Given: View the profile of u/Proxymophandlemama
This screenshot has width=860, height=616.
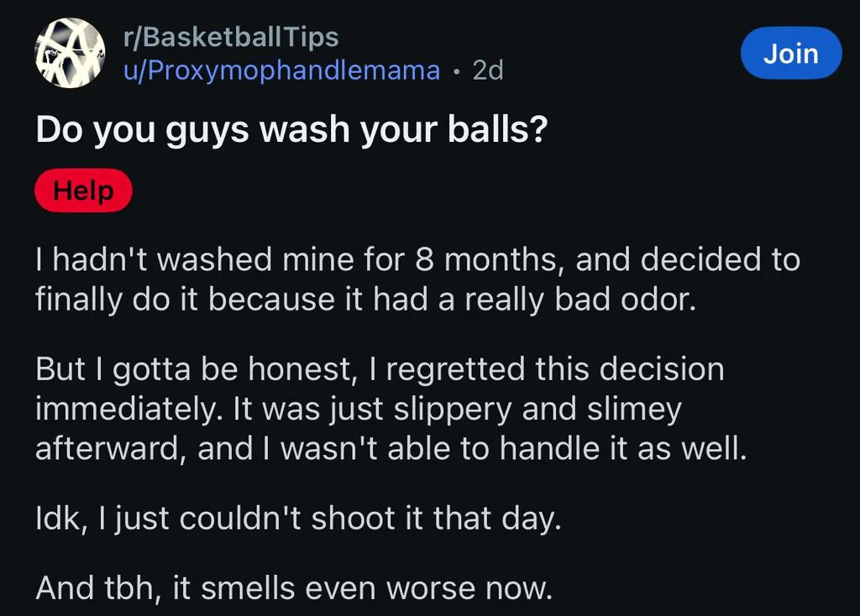Looking at the screenshot, I should pyautogui.click(x=281, y=70).
